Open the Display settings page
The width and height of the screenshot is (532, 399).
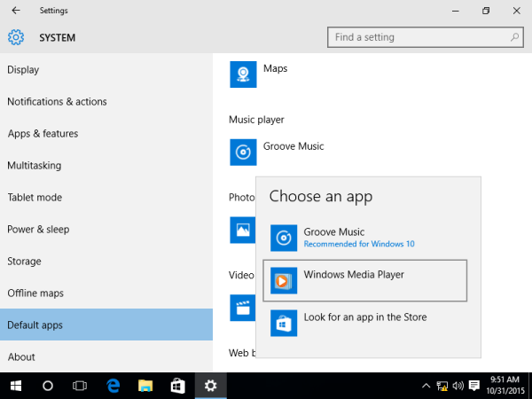(x=106, y=69)
